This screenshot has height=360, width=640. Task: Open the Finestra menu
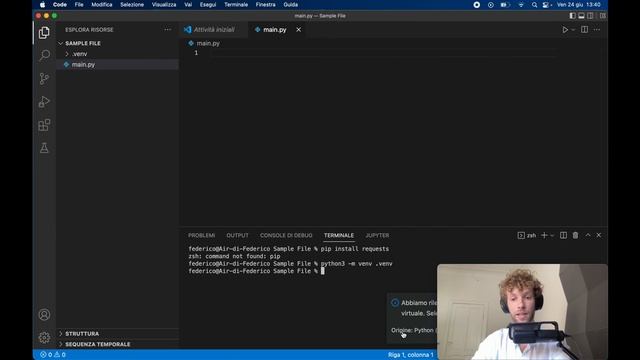point(265,5)
